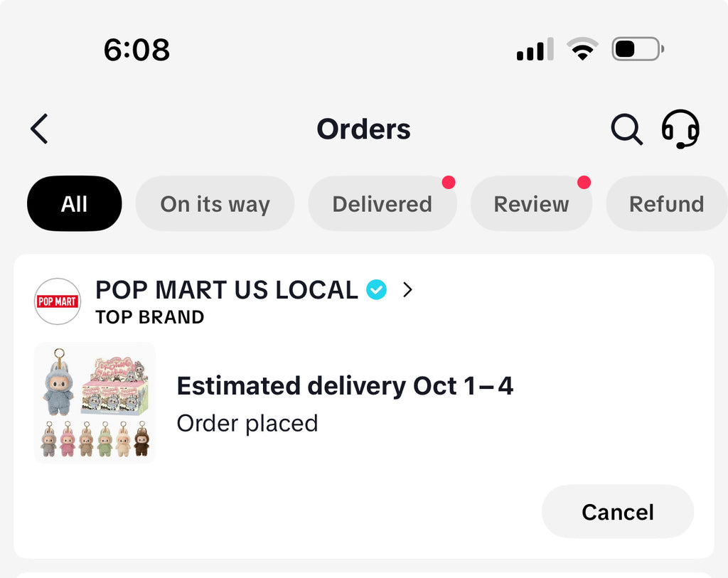Tap the Order placed status text
The height and width of the screenshot is (578, 728).
[247, 424]
